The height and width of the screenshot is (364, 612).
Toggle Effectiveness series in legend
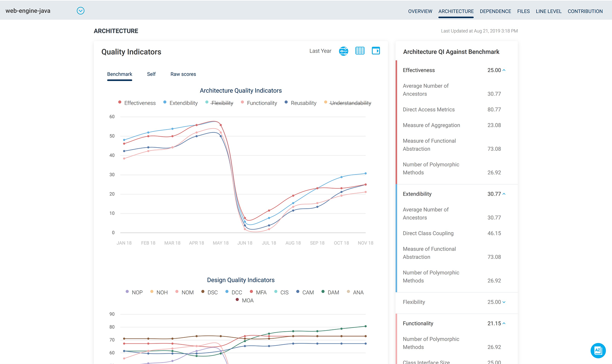137,103
